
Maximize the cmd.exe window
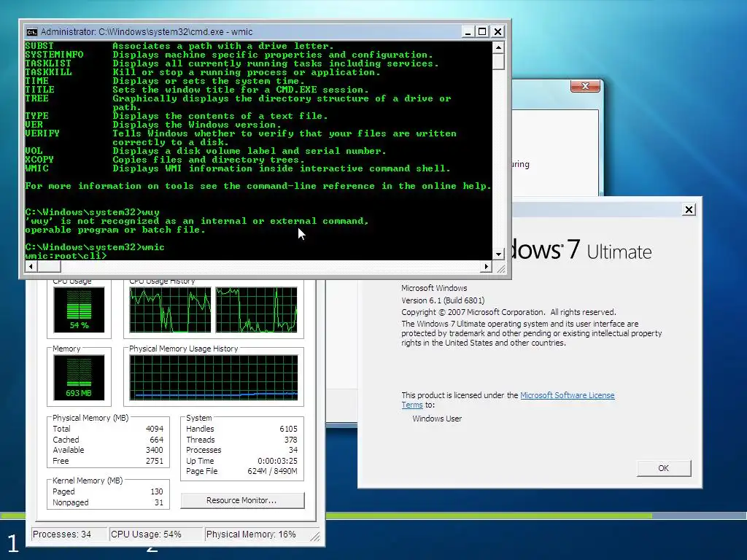483,32
